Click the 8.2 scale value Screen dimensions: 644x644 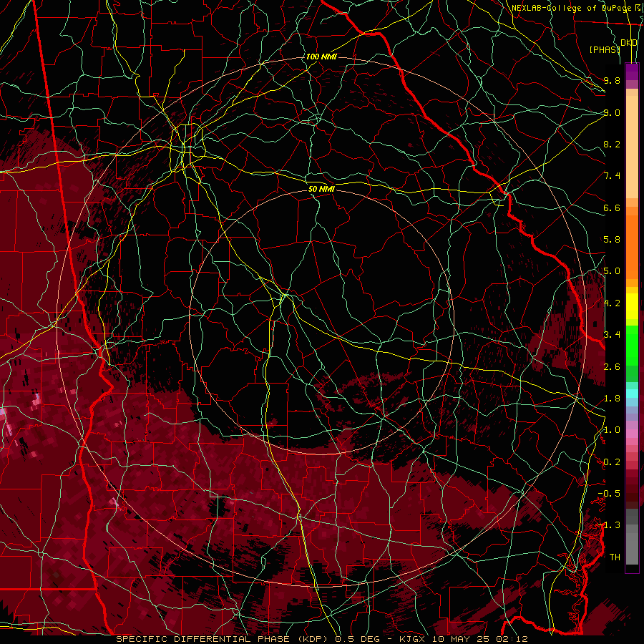click(612, 144)
